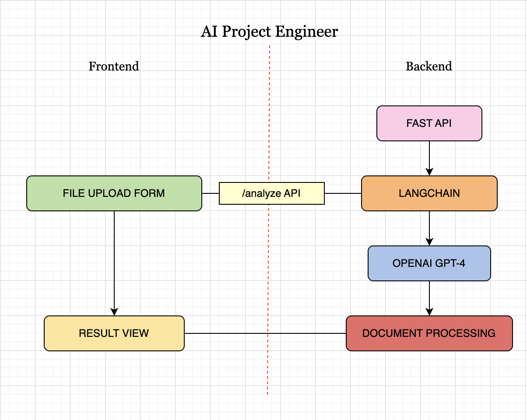
Task: Select the OPENAI GPT-4 box
Action: coord(429,263)
